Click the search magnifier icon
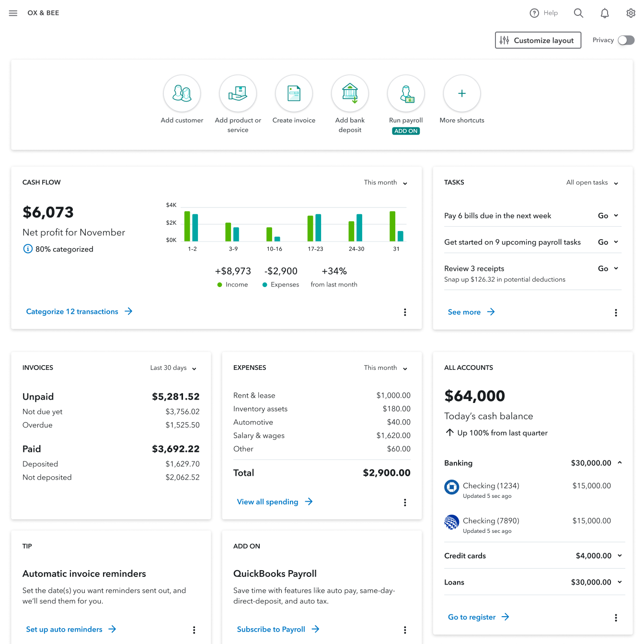This screenshot has height=644, width=644. (x=578, y=13)
